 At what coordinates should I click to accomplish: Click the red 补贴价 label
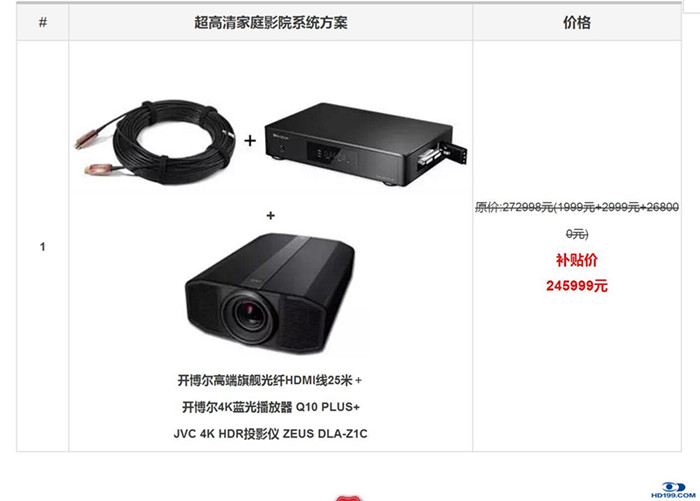tap(577, 260)
